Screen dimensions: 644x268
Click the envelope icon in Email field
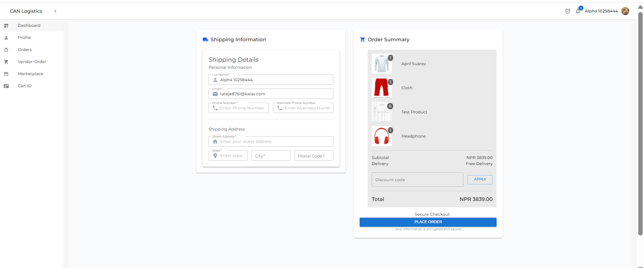(x=215, y=94)
